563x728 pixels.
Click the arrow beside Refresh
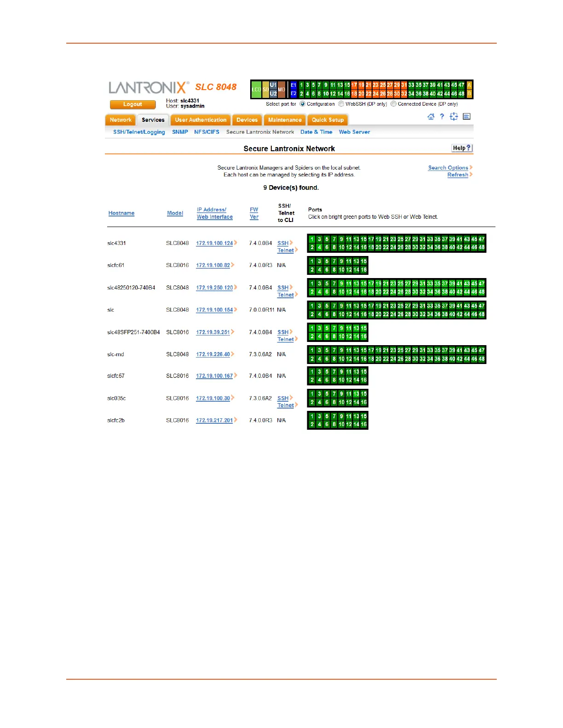(x=471, y=174)
